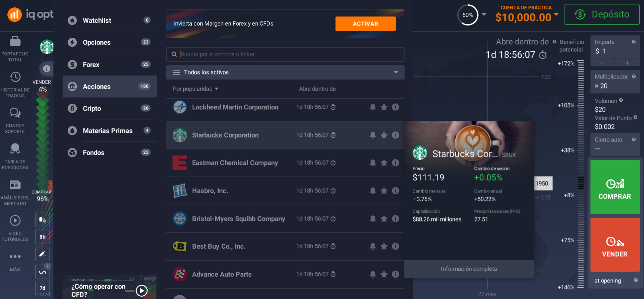This screenshot has height=299, width=644.
Task: Add Starbucks Corporation to favorites star
Action: (x=384, y=135)
